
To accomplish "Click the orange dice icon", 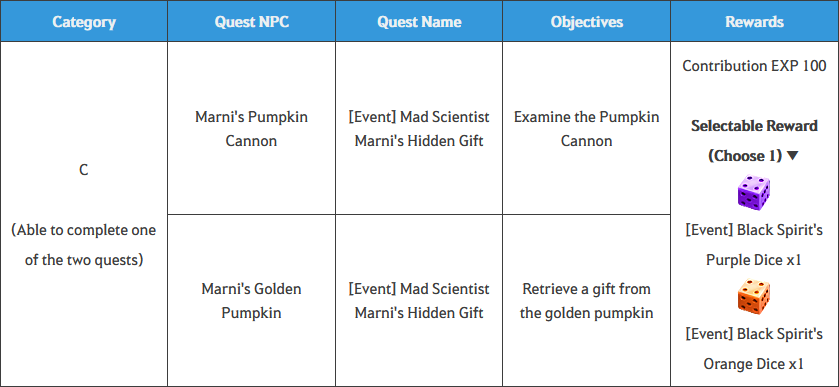I will pyautogui.click(x=754, y=297).
